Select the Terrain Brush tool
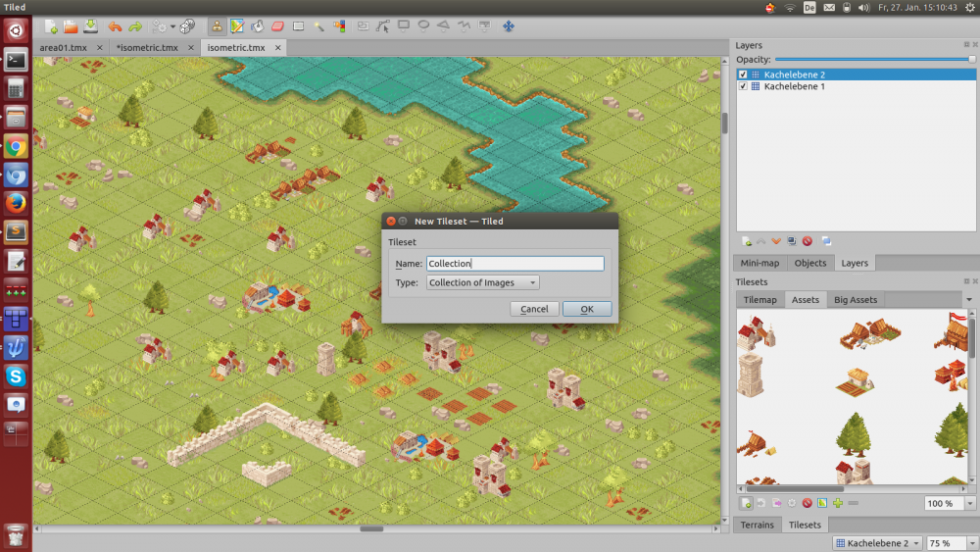Viewport: 980px width, 552px height. [x=237, y=26]
